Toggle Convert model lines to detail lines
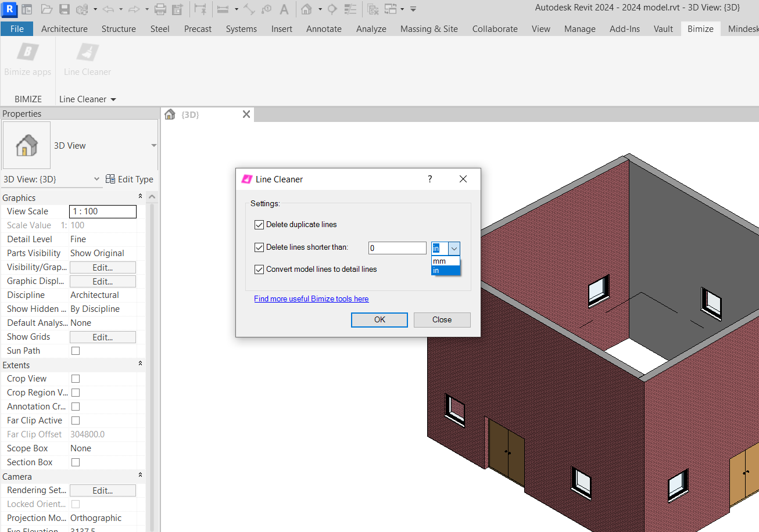 coord(259,269)
